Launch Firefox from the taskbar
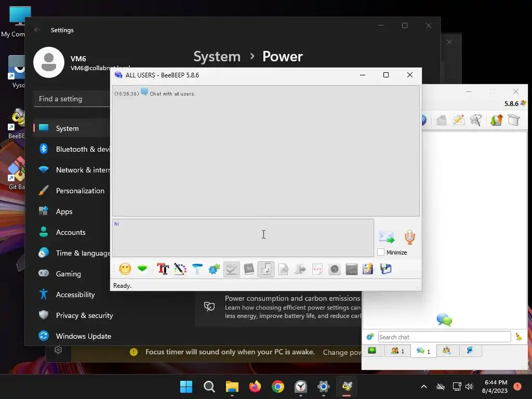This screenshot has height=399, width=532. click(255, 387)
